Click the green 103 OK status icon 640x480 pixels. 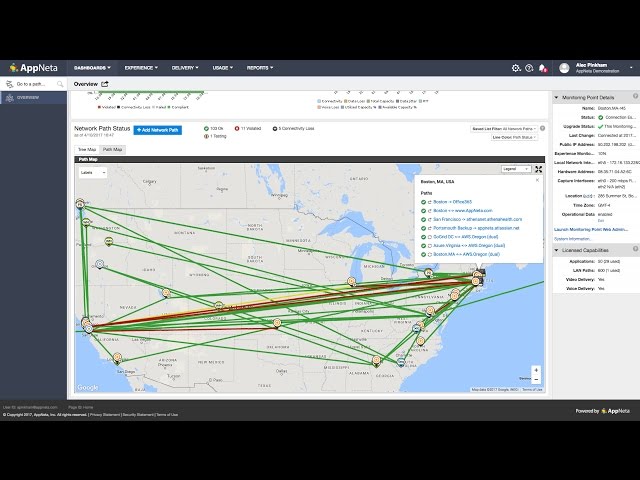click(206, 129)
